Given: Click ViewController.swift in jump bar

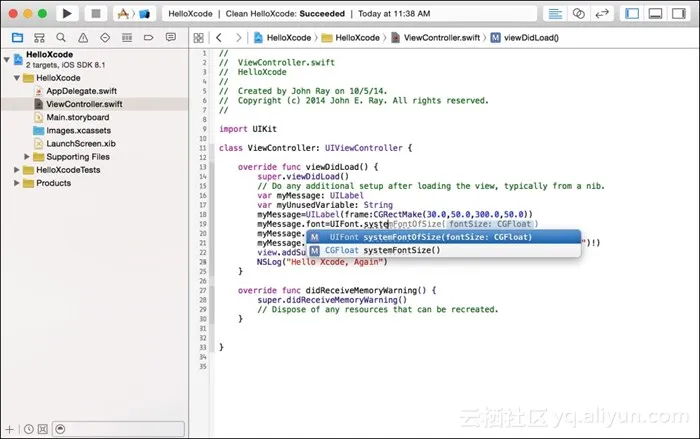Looking at the screenshot, I should tap(435, 38).
